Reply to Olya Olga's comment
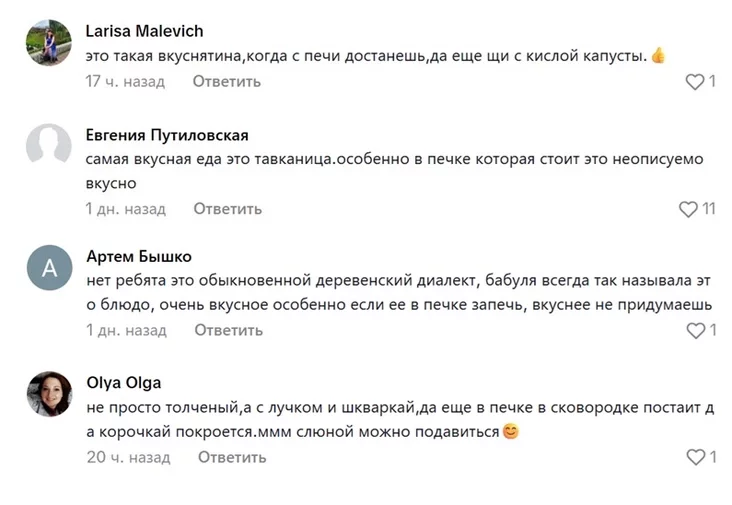732x505 pixels. point(232,457)
